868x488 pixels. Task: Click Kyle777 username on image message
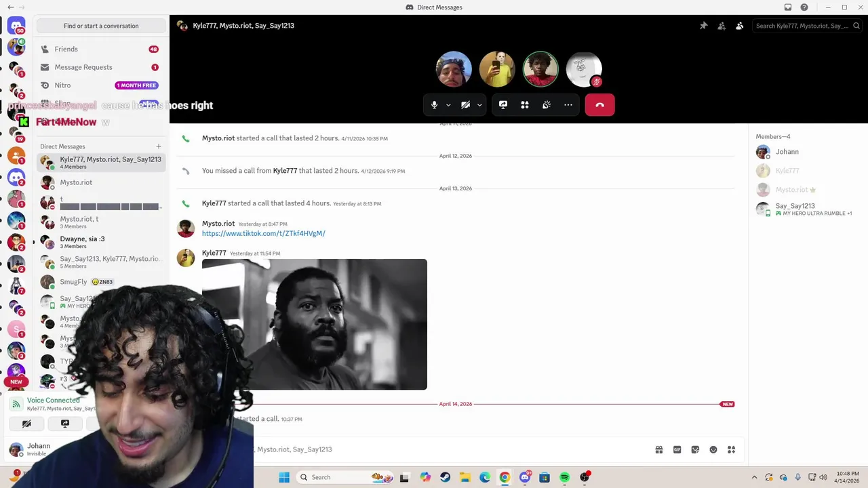tap(214, 253)
